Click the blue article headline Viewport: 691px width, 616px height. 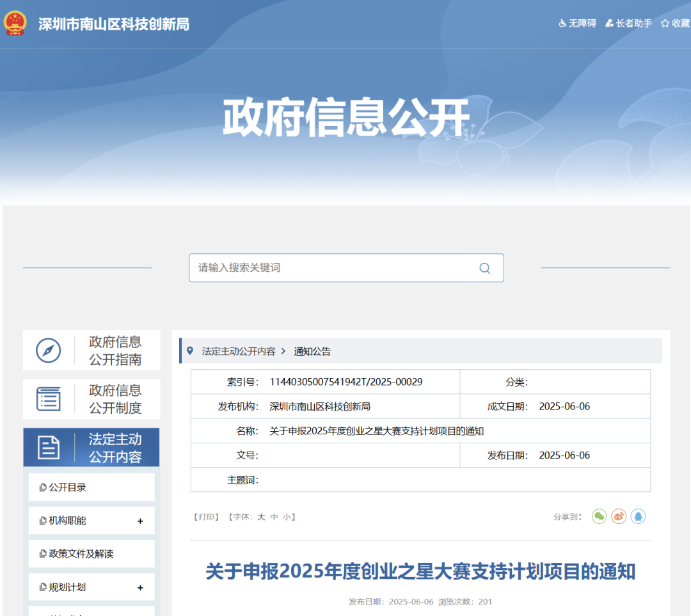click(x=420, y=571)
